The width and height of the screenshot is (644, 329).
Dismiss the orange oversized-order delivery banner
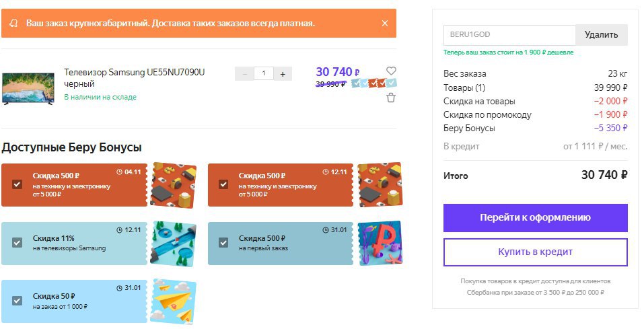pyautogui.click(x=385, y=24)
